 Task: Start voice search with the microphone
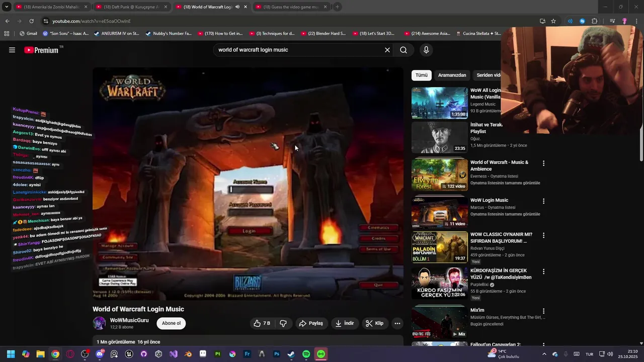426,50
